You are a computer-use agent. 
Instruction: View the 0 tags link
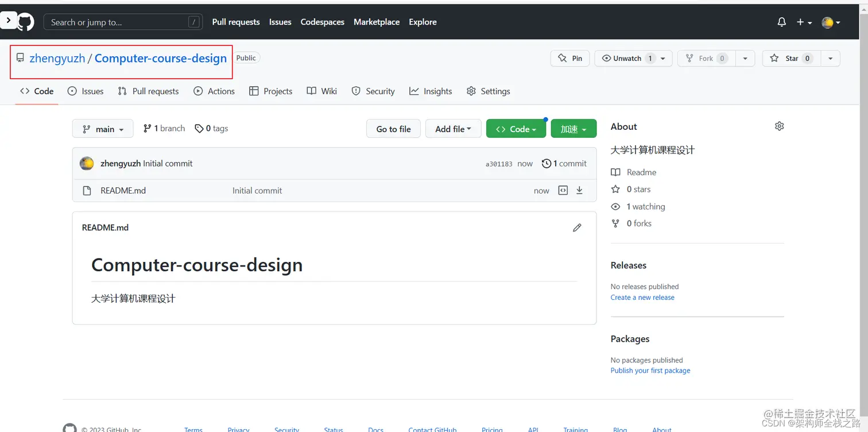pyautogui.click(x=211, y=128)
